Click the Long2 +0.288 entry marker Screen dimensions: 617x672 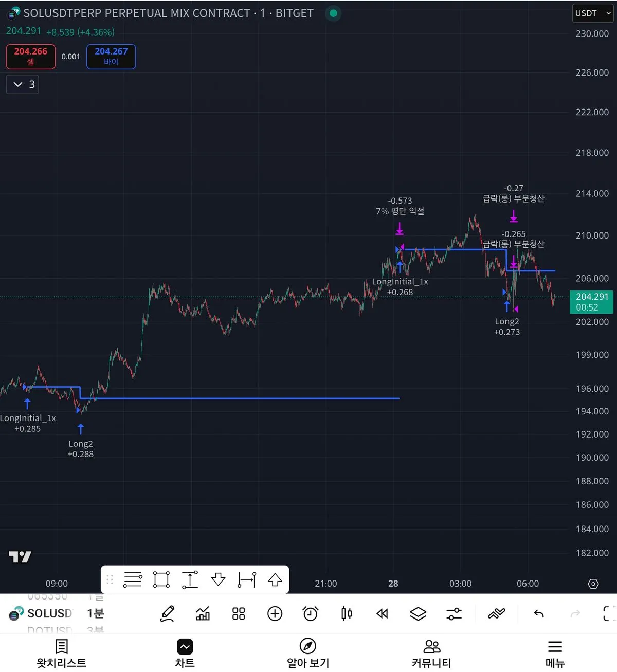[81, 449]
